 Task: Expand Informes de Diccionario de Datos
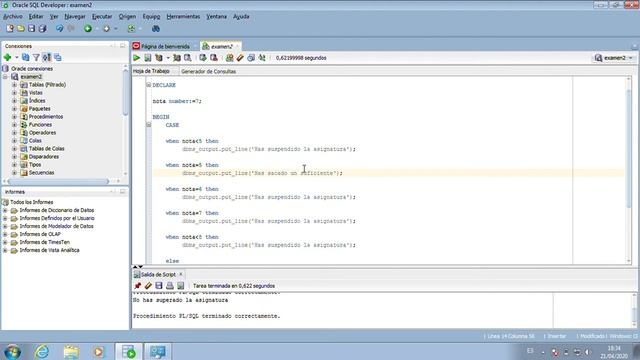click(x=5, y=210)
